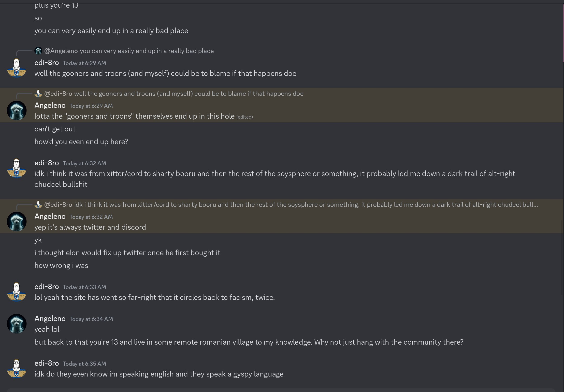This screenshot has height=392, width=564.
Task: Click small edi-8ro avatar in gooners reply preview
Action: coord(38,94)
